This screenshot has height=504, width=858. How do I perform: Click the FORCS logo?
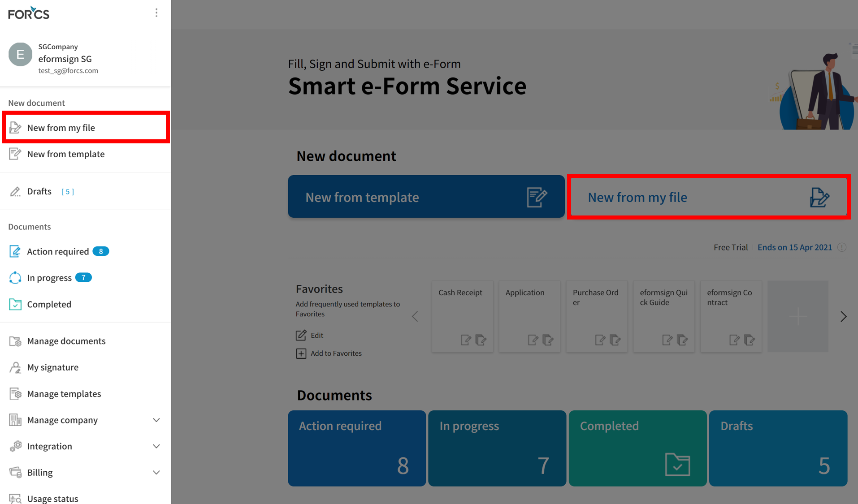[29, 13]
